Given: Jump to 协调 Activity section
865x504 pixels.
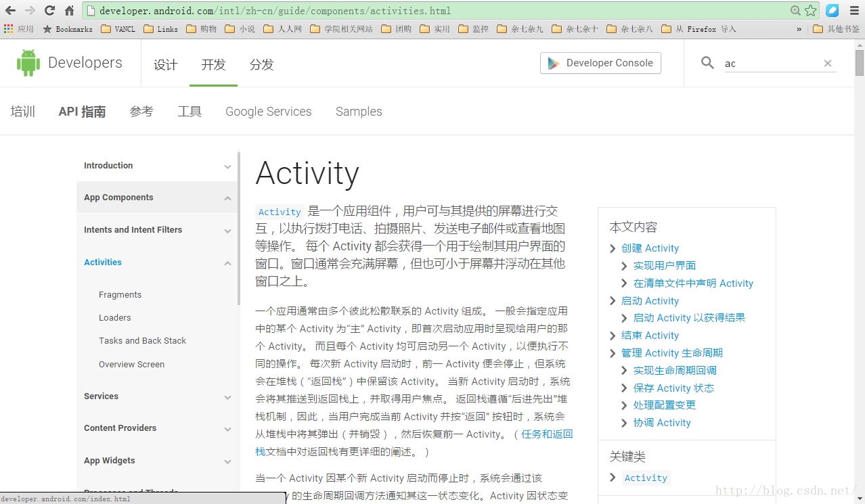Looking at the screenshot, I should [x=662, y=423].
